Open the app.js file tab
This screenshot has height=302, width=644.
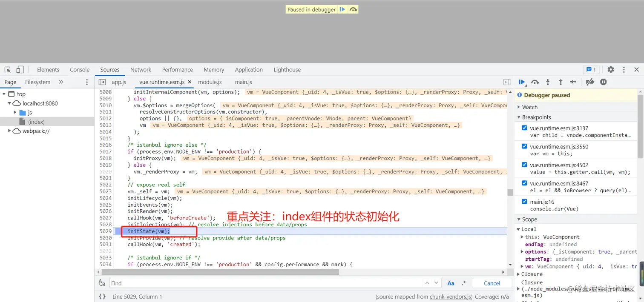coord(119,82)
